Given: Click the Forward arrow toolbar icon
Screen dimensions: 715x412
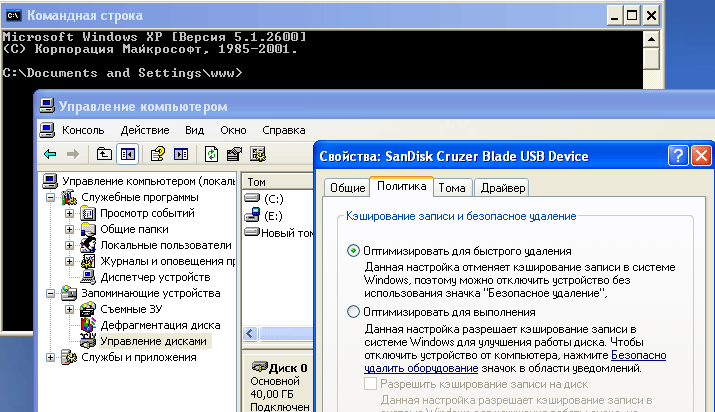Looking at the screenshot, I should pyautogui.click(x=73, y=154).
